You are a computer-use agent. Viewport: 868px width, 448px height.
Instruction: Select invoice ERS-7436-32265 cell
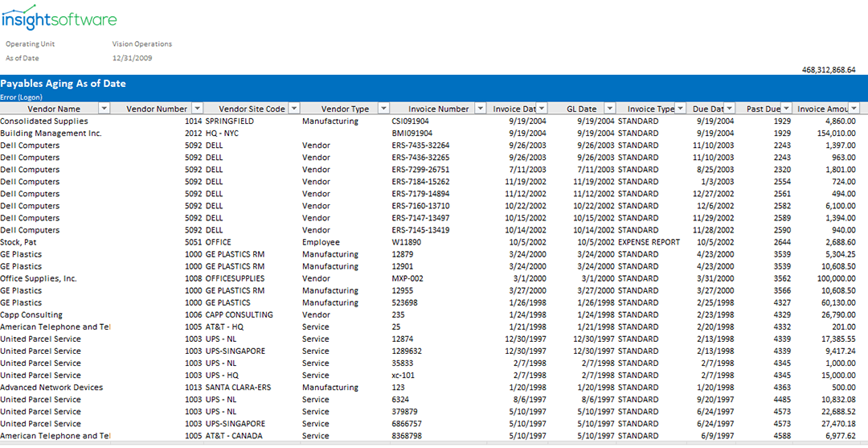tap(420, 158)
